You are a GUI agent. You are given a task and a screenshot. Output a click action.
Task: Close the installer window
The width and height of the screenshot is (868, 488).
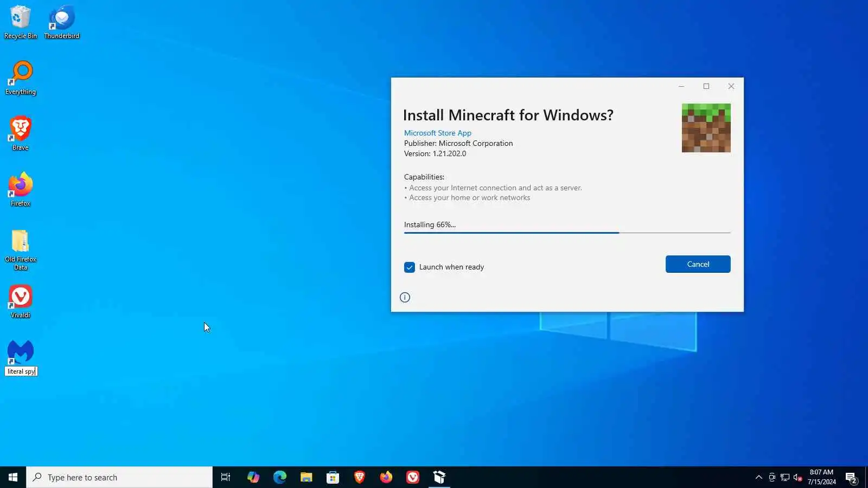point(731,86)
